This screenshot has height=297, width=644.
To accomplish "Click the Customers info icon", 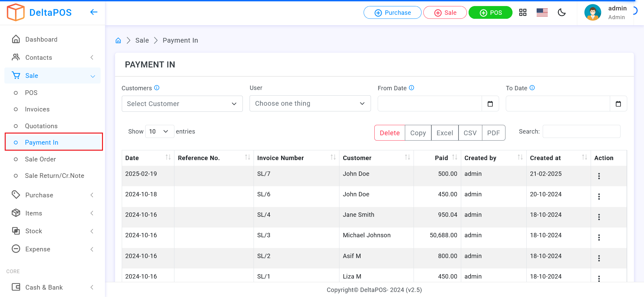I will [157, 88].
